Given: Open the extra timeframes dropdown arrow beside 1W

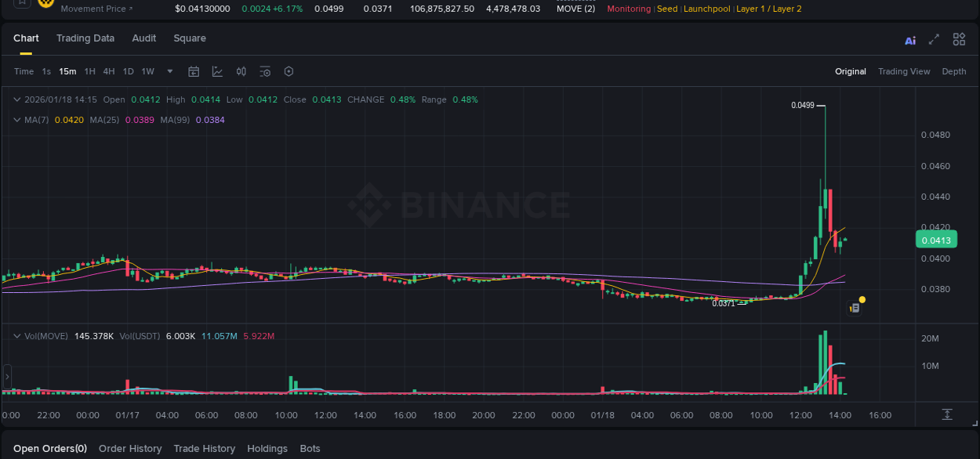Looking at the screenshot, I should point(169,71).
